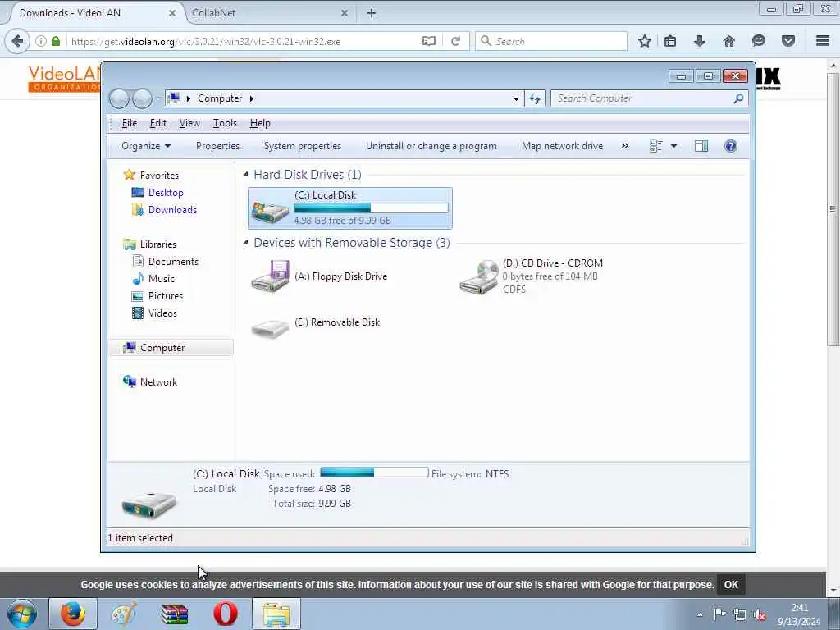Open the address bar history dropdown
This screenshot has width=840, height=630.
pos(516,98)
